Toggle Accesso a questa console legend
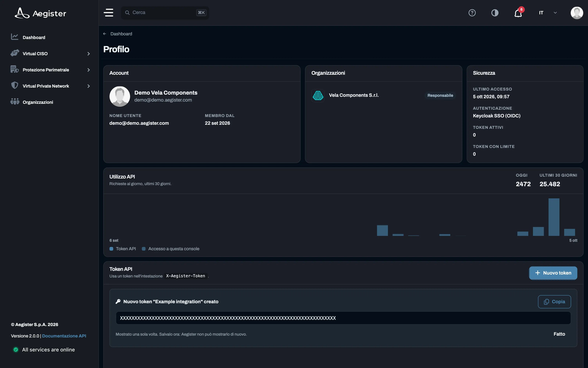 click(171, 249)
